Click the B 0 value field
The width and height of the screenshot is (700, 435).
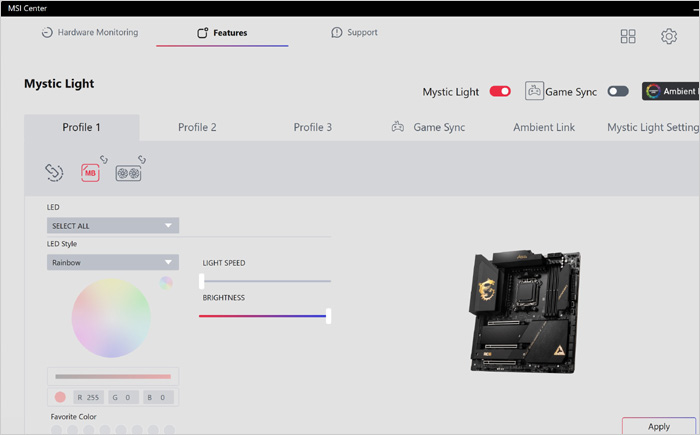[x=158, y=397]
